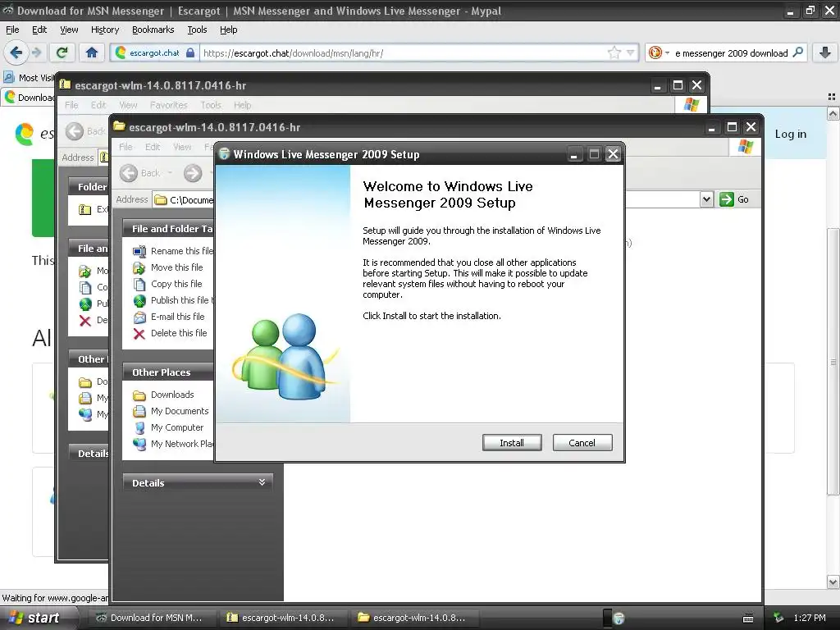Reload the page in Mypal browser
This screenshot has height=630, width=840.
(62, 52)
